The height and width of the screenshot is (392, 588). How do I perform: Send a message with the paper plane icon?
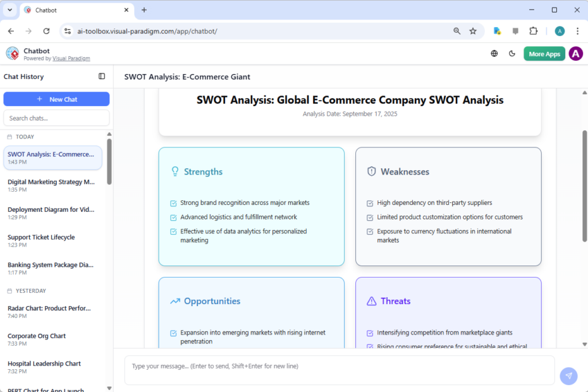tap(568, 376)
